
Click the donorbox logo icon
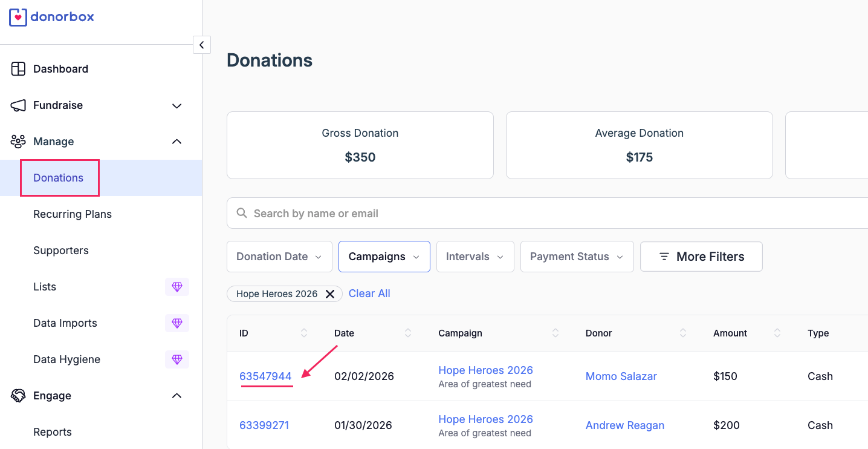click(x=18, y=17)
